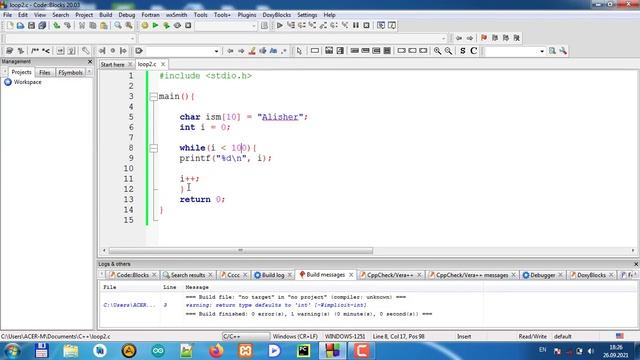This screenshot has height=360, width=640.
Task: Click the red bookmark flag icon
Action: tap(484, 38)
